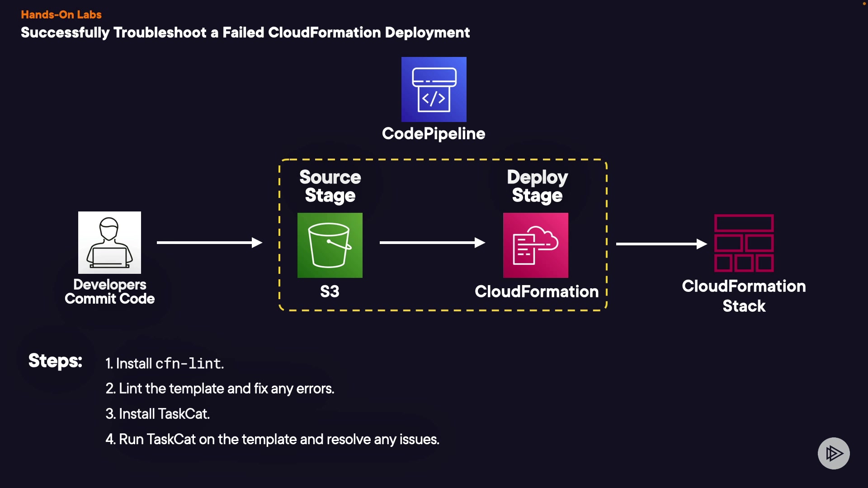The height and width of the screenshot is (488, 868).
Task: Click step 4 Run TaskCat on template
Action: click(272, 439)
